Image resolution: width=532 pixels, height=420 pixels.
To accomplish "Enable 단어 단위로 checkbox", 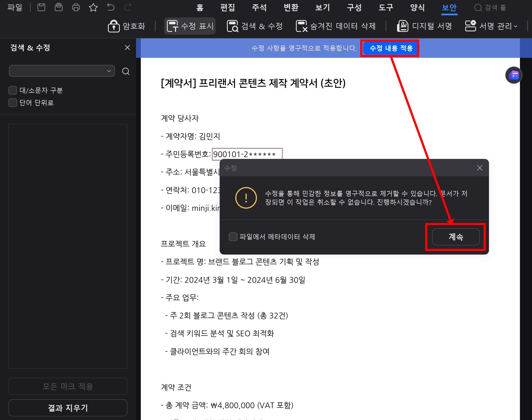I will tap(13, 103).
